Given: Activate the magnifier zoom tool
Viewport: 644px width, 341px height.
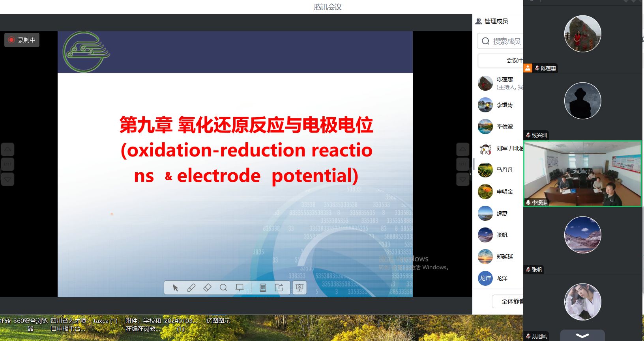Looking at the screenshot, I should [223, 288].
